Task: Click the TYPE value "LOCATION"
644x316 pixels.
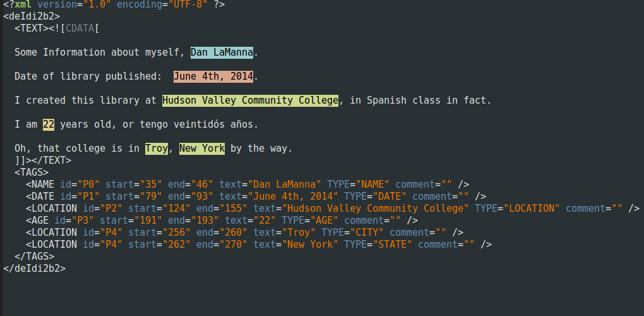Action: (532, 209)
